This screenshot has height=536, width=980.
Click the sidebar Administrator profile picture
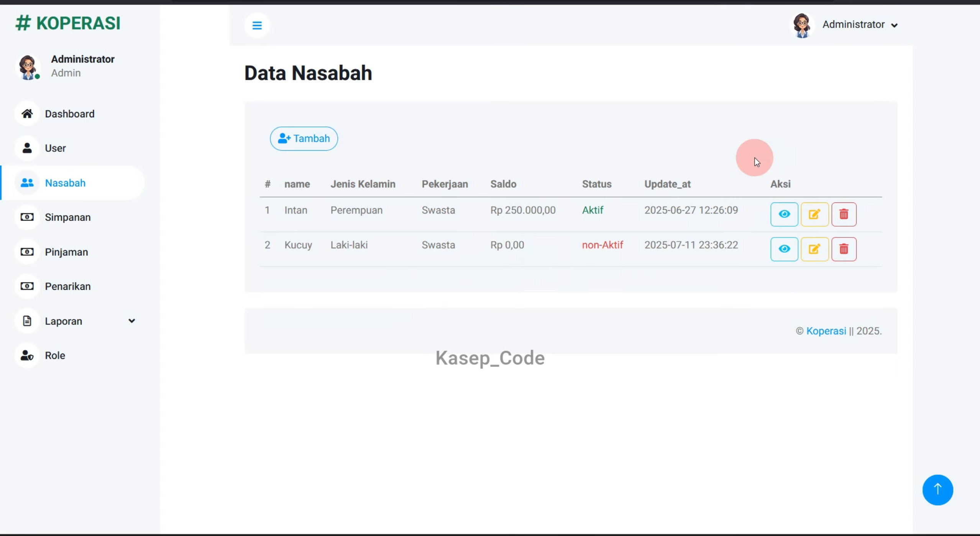[x=28, y=67]
